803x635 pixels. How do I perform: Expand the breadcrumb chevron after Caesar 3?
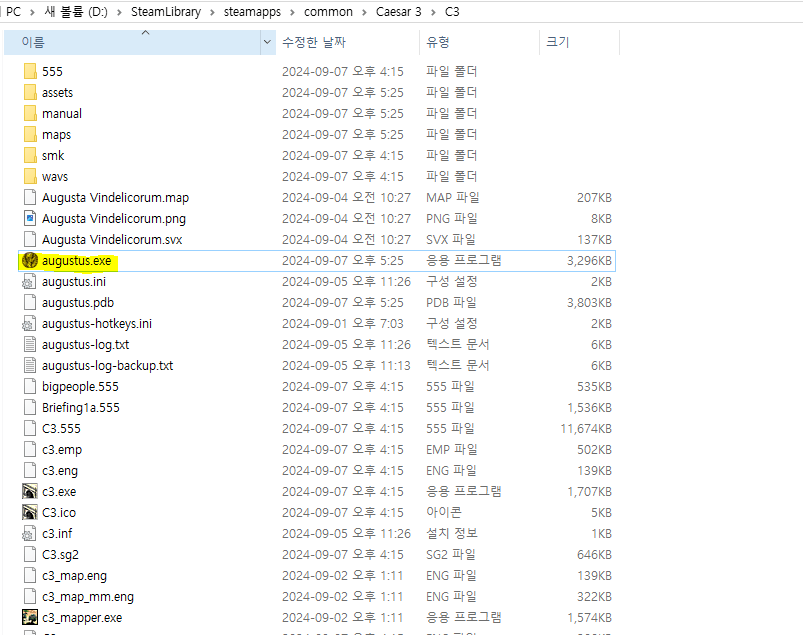(433, 12)
